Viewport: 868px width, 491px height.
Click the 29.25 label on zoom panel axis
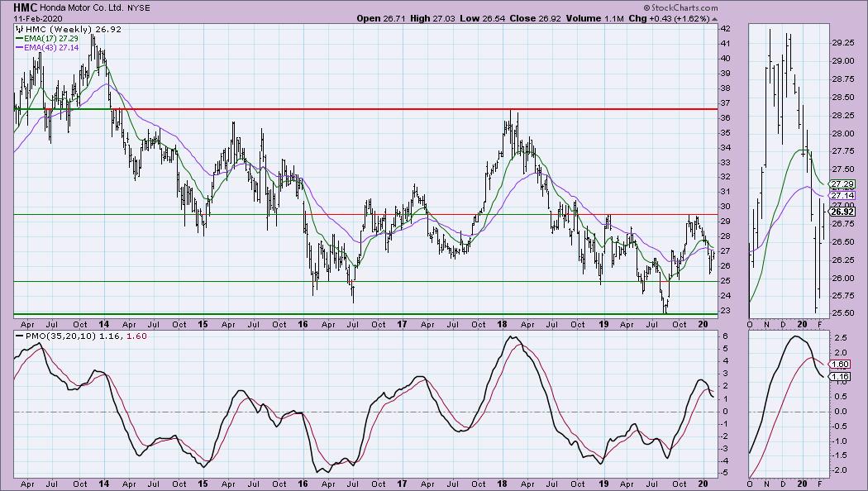[x=842, y=43]
